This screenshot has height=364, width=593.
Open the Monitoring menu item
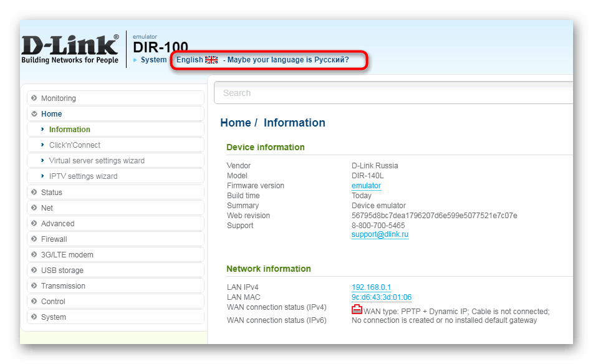116,98
